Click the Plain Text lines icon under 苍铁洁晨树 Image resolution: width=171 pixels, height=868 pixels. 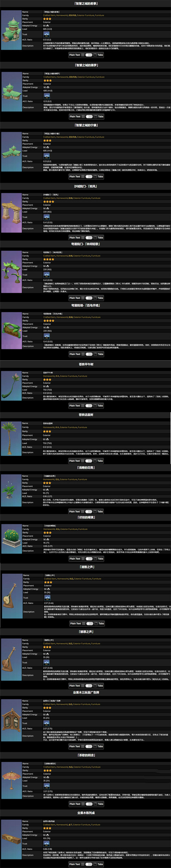tap(83, 461)
